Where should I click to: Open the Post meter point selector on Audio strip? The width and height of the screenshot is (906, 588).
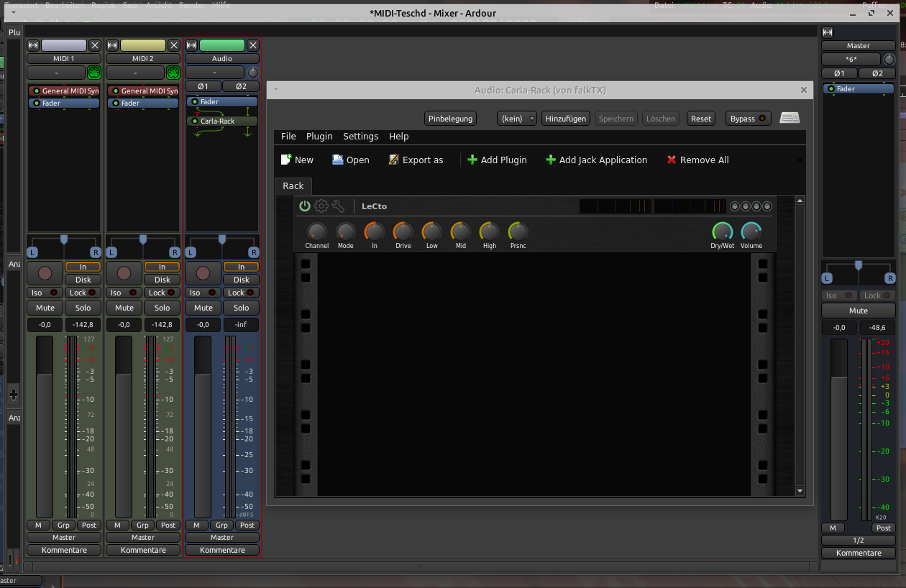click(x=247, y=525)
